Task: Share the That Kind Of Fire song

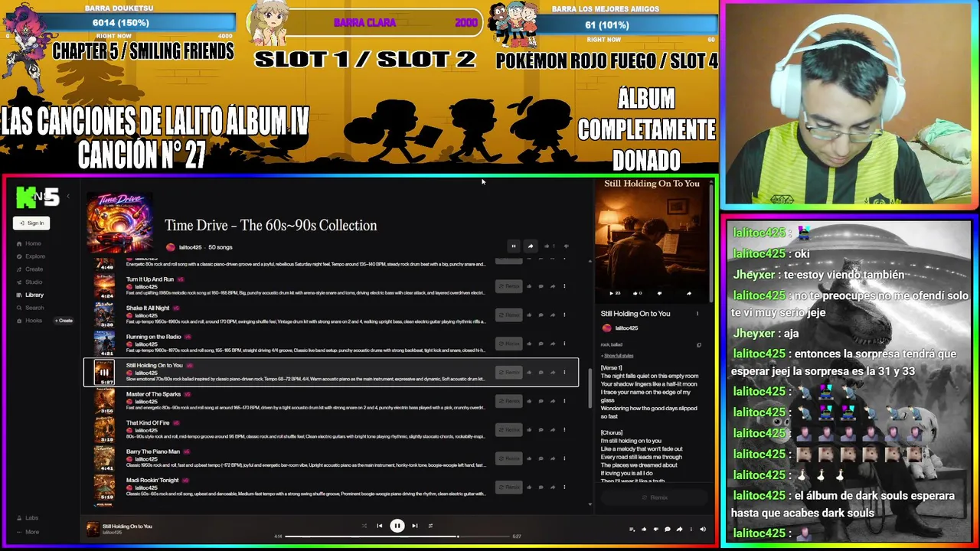Action: pyautogui.click(x=552, y=429)
